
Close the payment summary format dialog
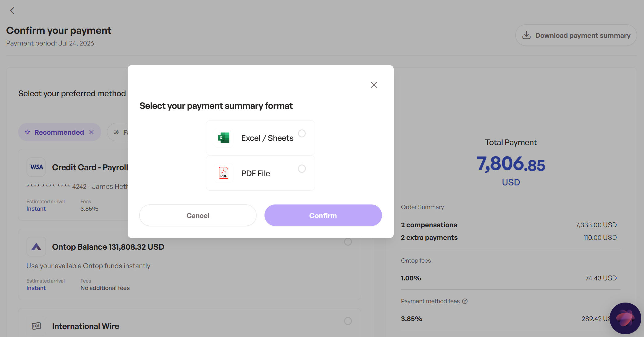pyautogui.click(x=374, y=85)
